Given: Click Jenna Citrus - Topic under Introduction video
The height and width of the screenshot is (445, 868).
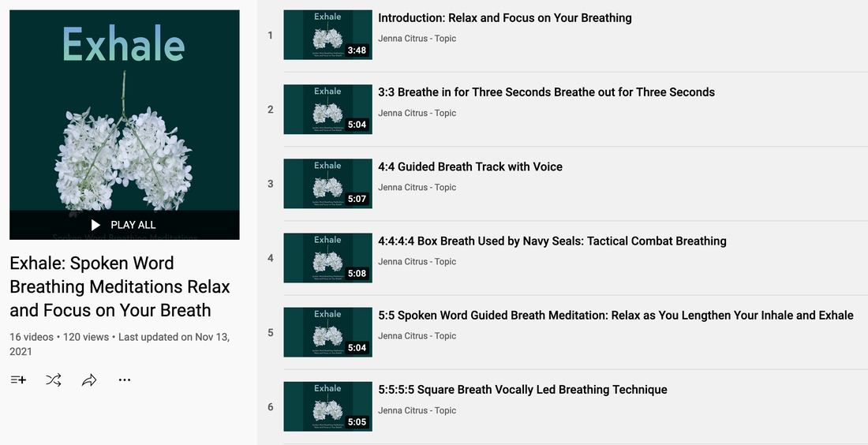Looking at the screenshot, I should coord(417,38).
